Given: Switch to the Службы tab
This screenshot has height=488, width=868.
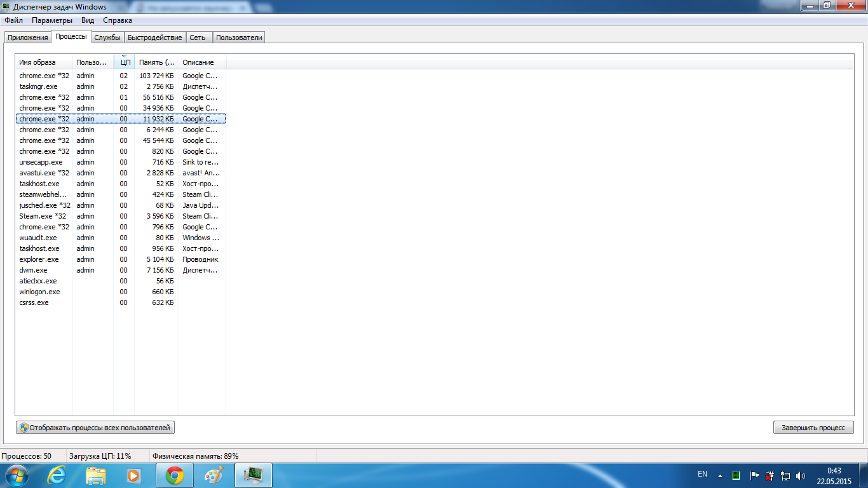Looking at the screenshot, I should coord(107,37).
